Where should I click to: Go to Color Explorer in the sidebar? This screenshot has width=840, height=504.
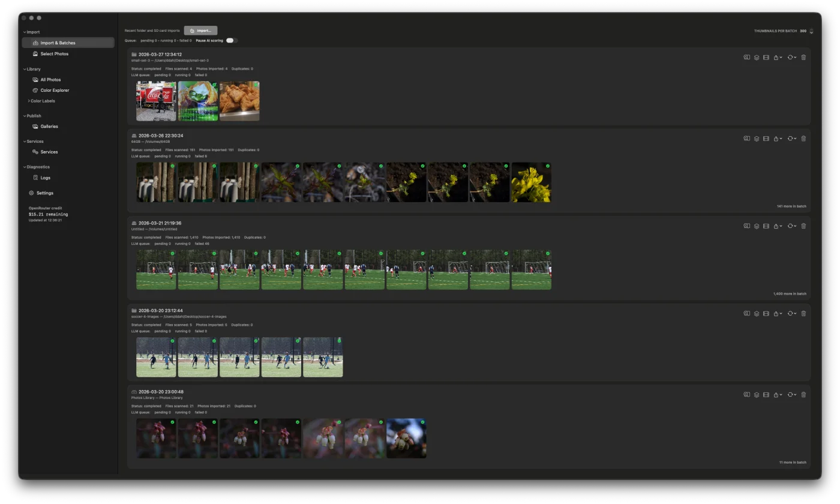coord(55,91)
